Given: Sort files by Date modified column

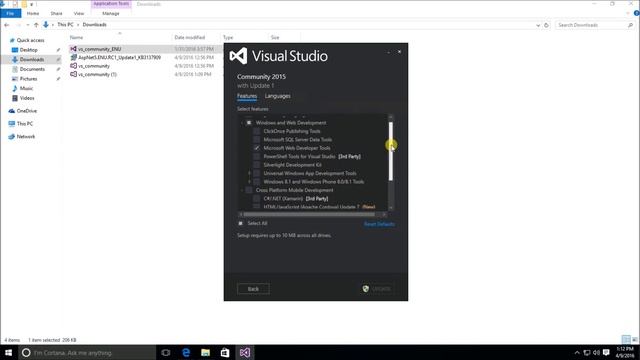Looking at the screenshot, I should click(x=190, y=37).
